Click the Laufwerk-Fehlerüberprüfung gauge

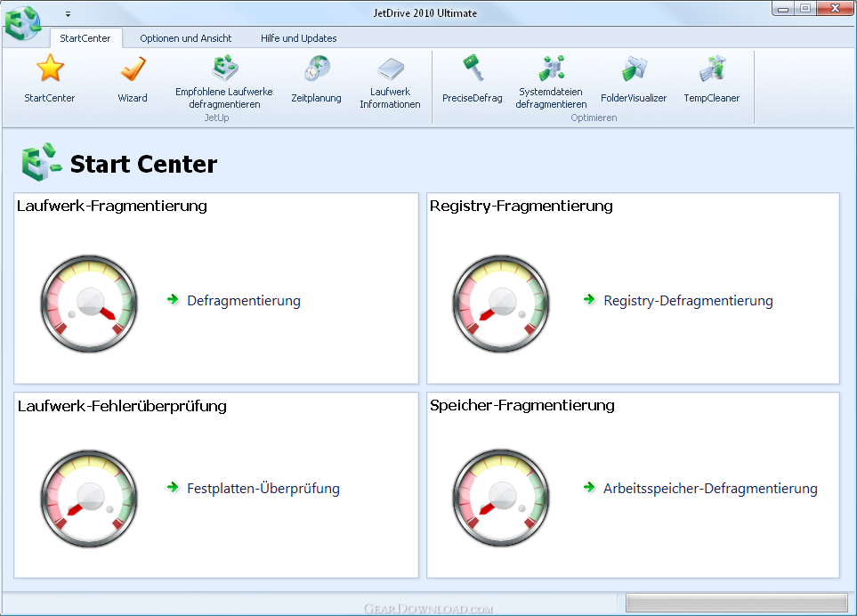pos(89,498)
